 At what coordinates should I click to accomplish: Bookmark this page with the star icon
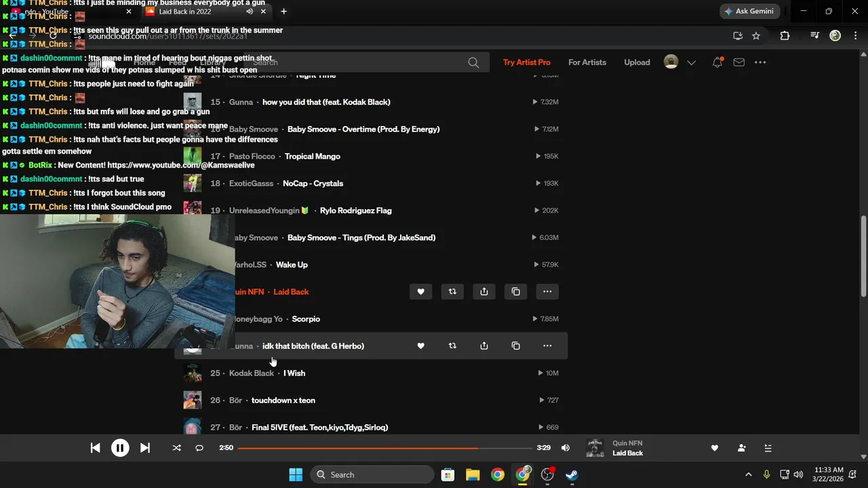756,36
